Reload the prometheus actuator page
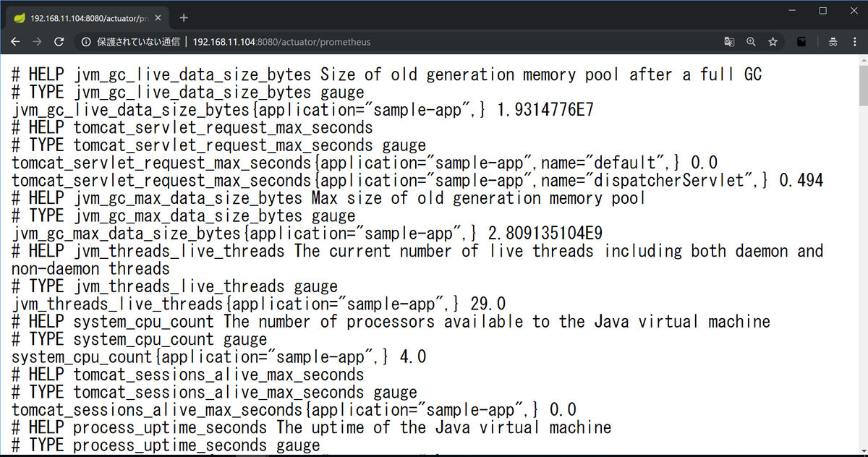The height and width of the screenshot is (457, 868). pyautogui.click(x=59, y=42)
